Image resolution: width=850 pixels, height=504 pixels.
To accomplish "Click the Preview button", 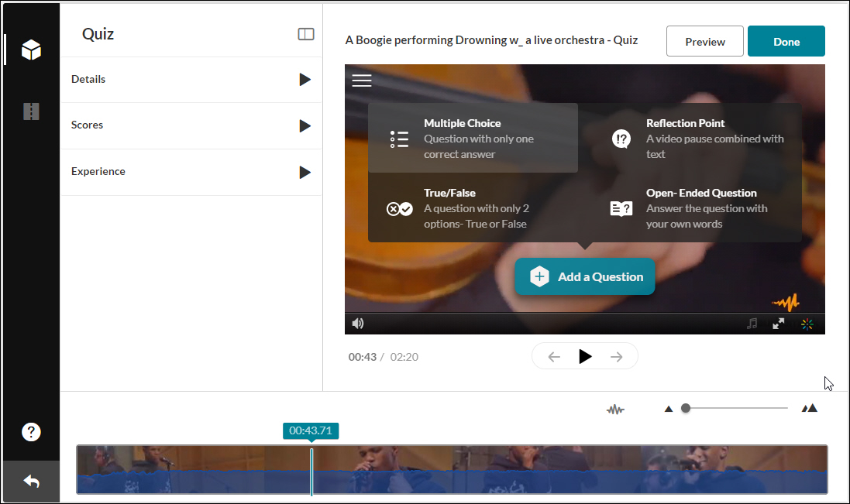I will coord(705,41).
